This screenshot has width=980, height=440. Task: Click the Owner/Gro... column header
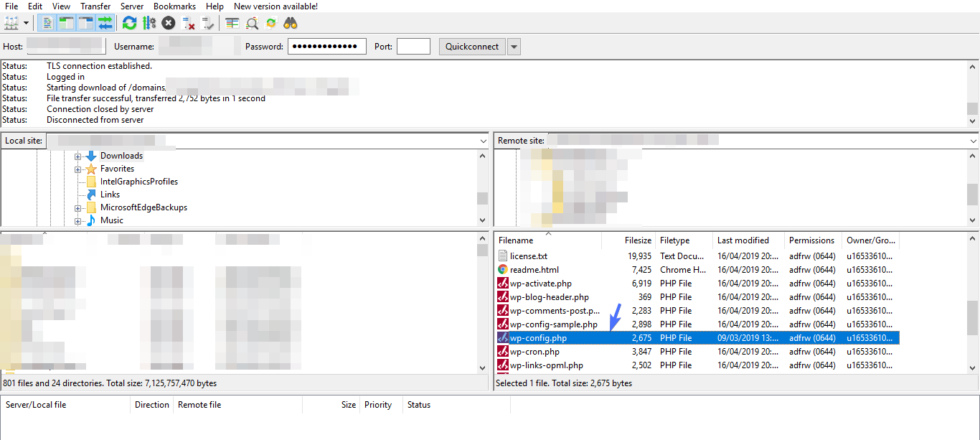870,240
